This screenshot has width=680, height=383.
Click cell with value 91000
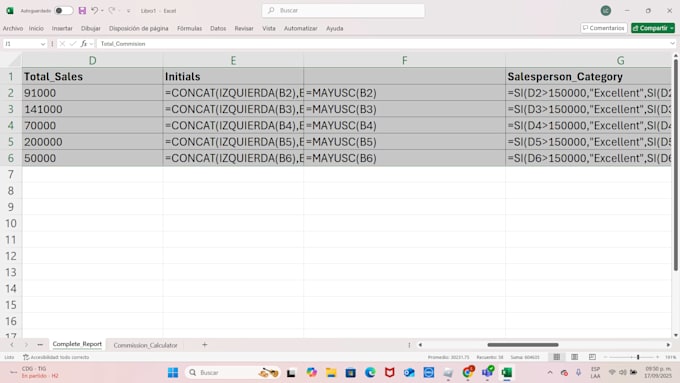pos(92,93)
